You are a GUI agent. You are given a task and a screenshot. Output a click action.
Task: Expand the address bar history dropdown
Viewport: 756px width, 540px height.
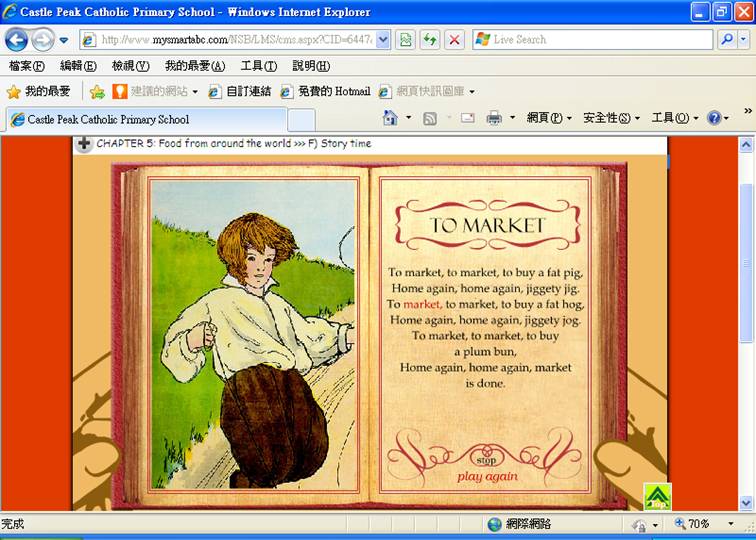[x=383, y=40]
